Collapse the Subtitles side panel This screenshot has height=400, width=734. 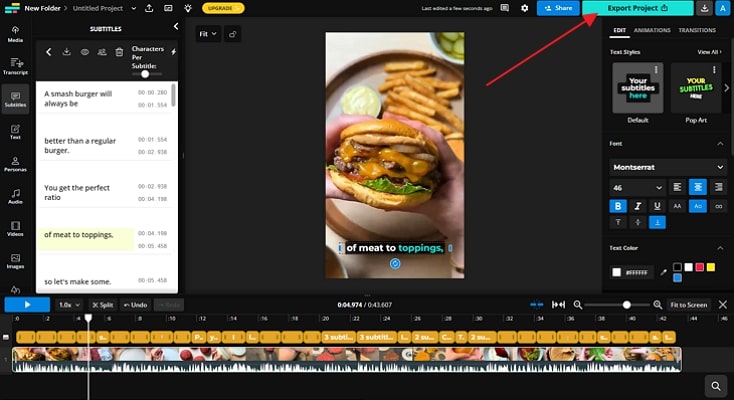point(176,26)
